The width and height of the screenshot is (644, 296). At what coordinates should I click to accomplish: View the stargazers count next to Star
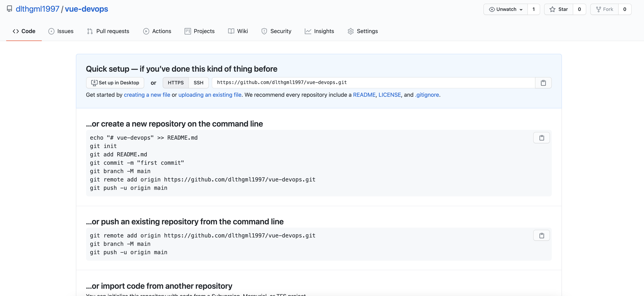coord(579,9)
